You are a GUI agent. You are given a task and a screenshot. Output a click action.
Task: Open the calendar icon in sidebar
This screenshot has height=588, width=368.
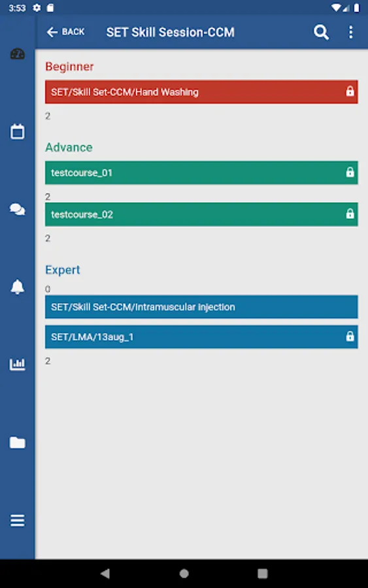point(17,131)
